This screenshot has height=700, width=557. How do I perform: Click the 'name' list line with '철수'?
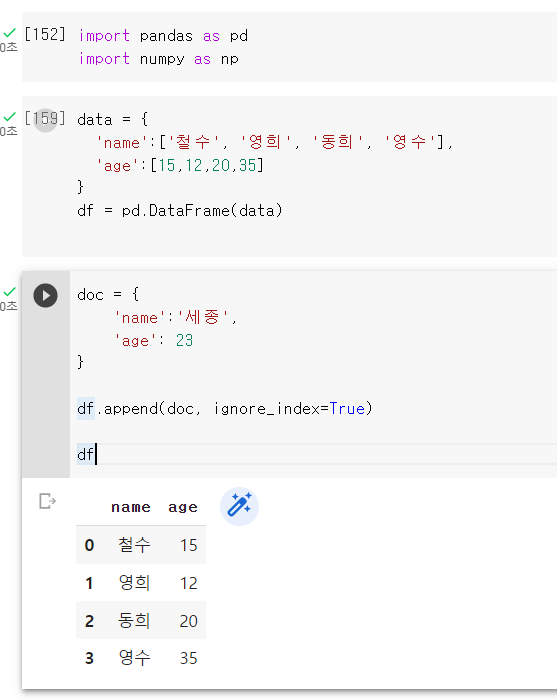pos(274,142)
